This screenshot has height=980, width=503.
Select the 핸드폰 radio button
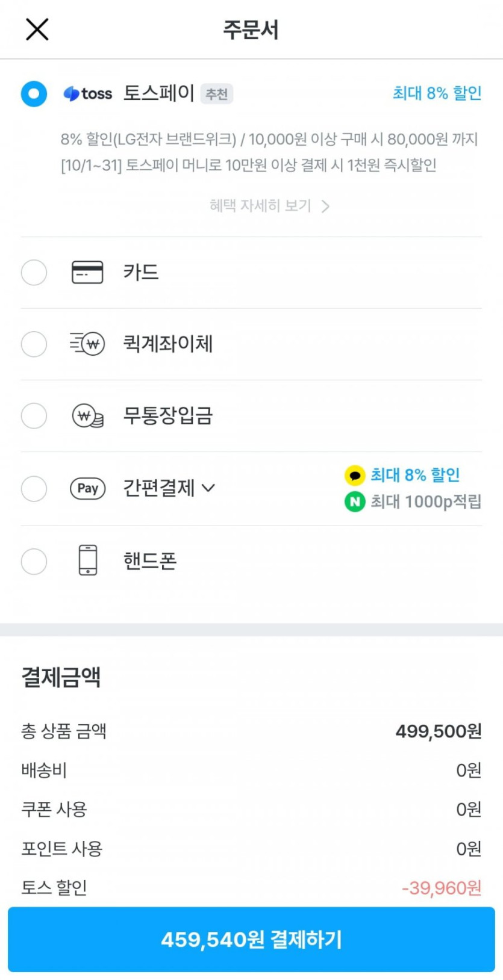coord(34,562)
